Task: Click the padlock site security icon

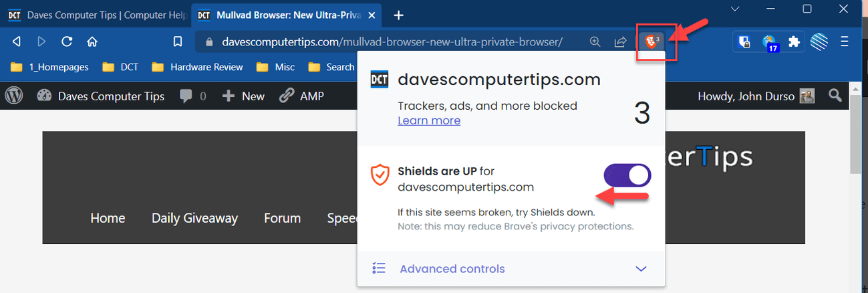Action: click(209, 41)
